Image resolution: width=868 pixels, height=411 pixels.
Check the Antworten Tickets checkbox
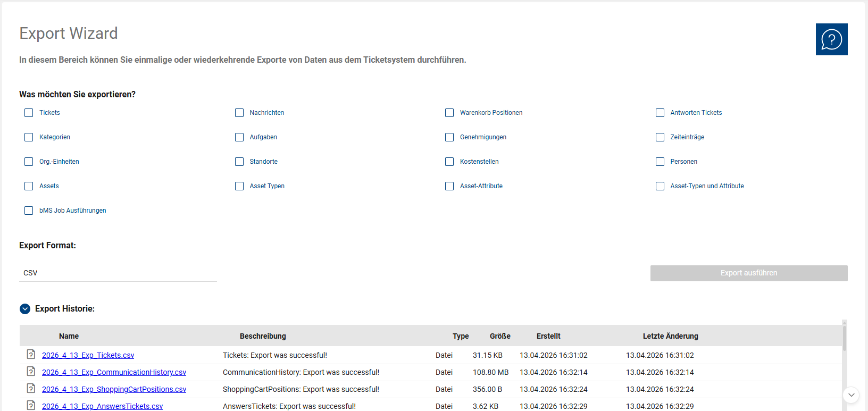point(660,113)
